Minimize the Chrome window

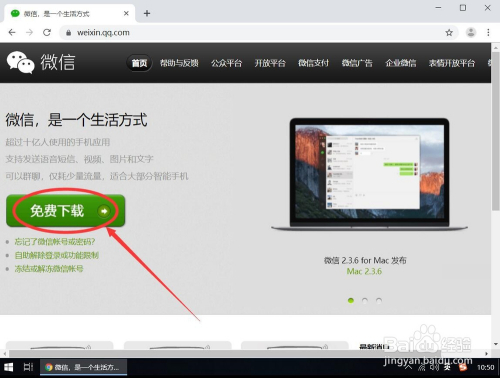tap(438, 7)
